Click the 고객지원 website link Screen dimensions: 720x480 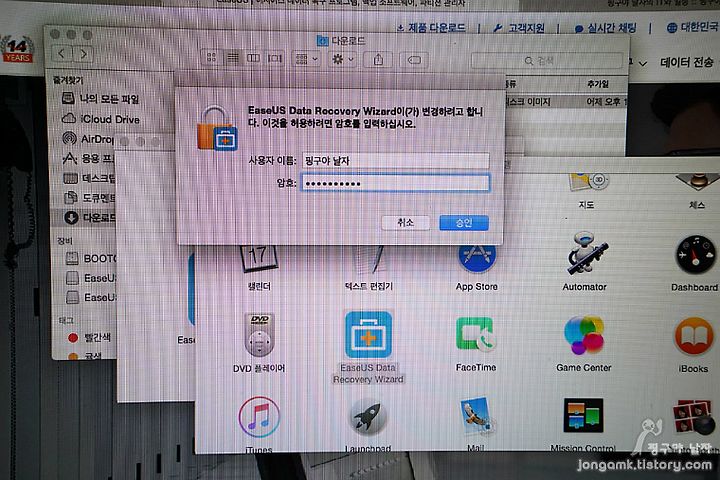point(519,28)
